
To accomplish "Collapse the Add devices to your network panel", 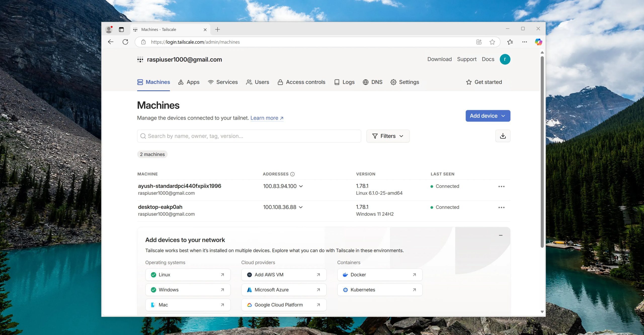I will pos(500,235).
